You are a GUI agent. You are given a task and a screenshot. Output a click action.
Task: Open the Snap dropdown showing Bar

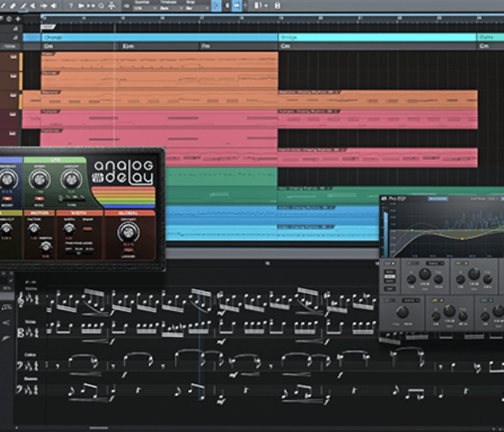(198, 8)
